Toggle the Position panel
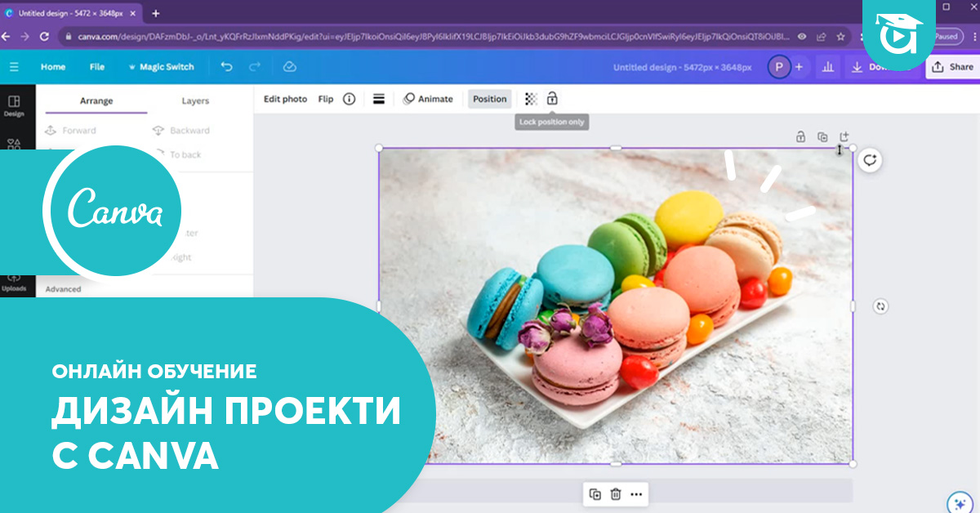The width and height of the screenshot is (980, 513). pyautogui.click(x=490, y=99)
